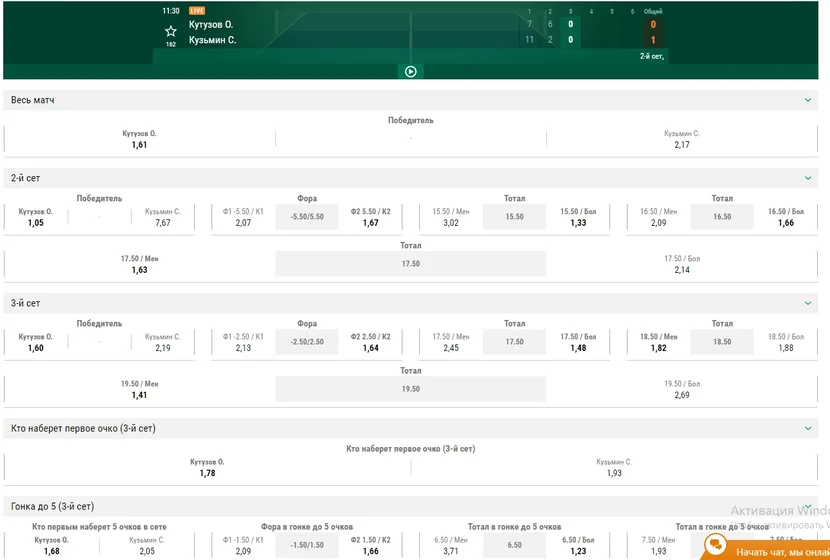830x560 pixels.
Task: Click the -5.50/5.50 handicap value
Action: [307, 217]
